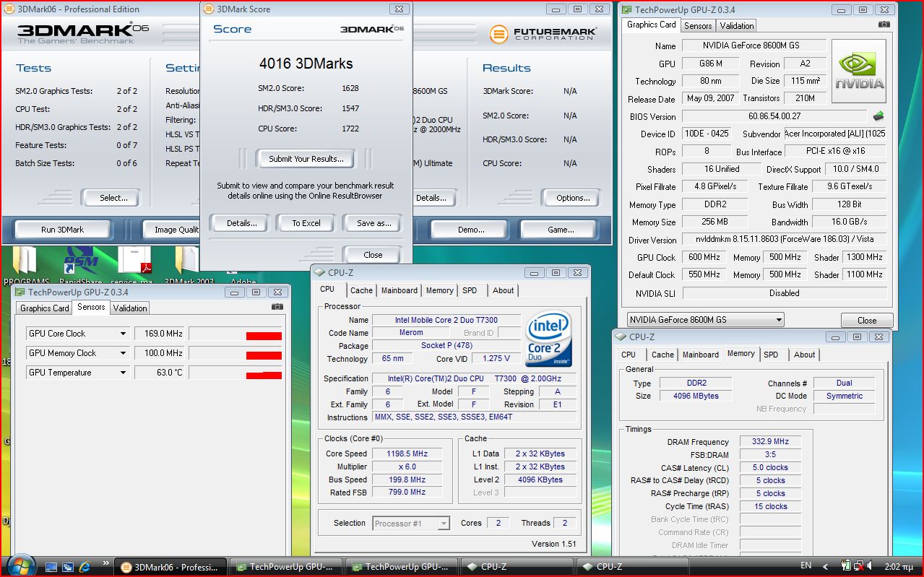
Task: Click Run 3DMark button
Action: 62,230
